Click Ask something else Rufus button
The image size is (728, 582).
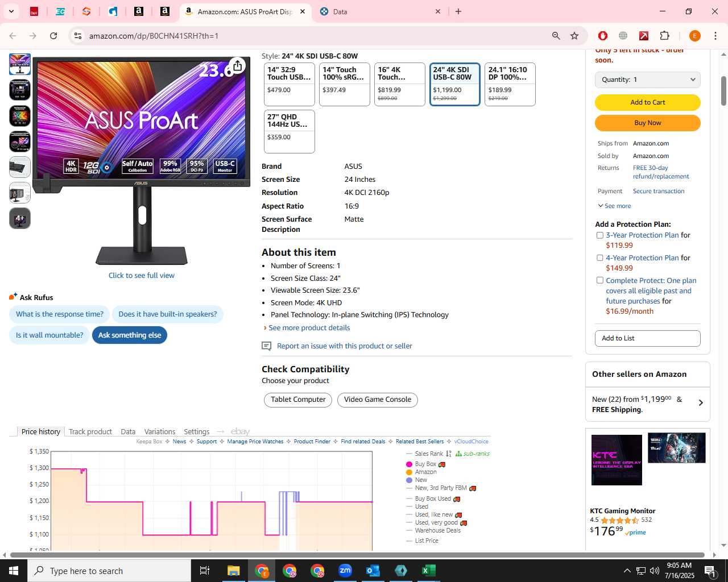[130, 335]
